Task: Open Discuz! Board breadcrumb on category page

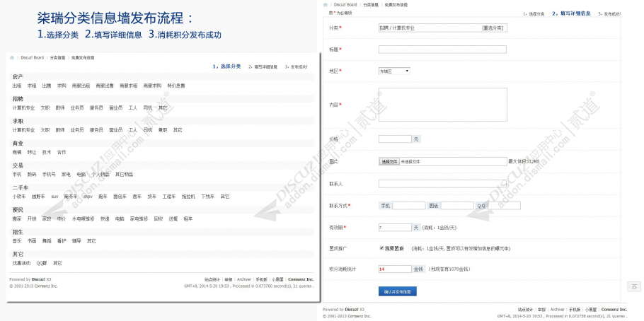Action: pyautogui.click(x=32, y=58)
